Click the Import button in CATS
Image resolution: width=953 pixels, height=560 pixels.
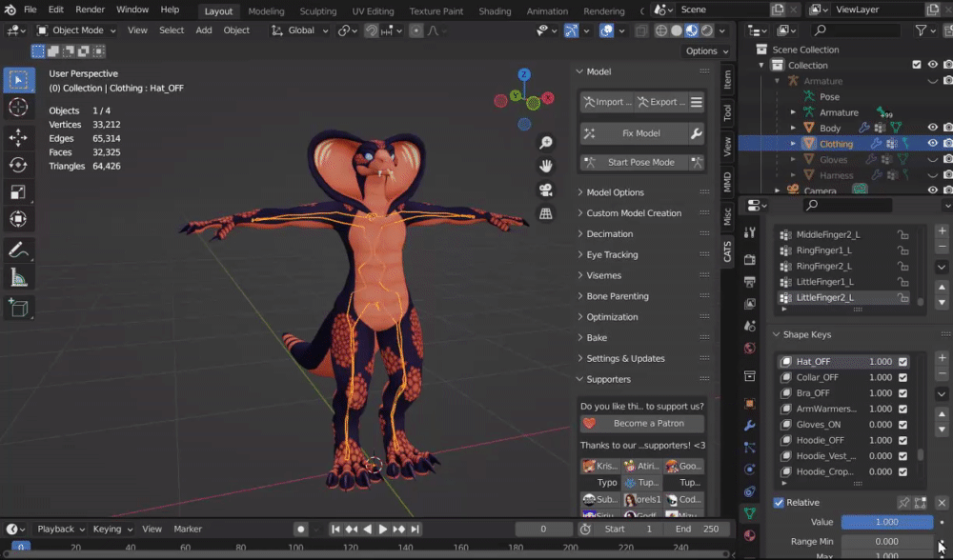tap(606, 102)
